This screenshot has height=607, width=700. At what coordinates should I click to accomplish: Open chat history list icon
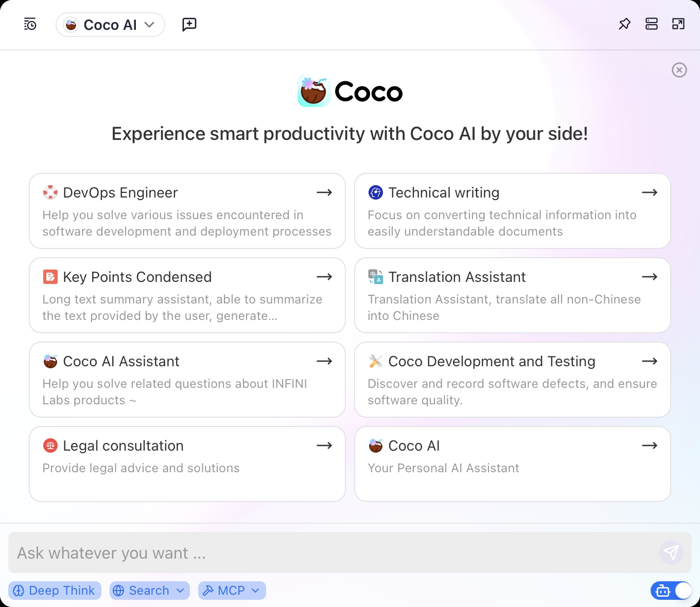click(30, 24)
